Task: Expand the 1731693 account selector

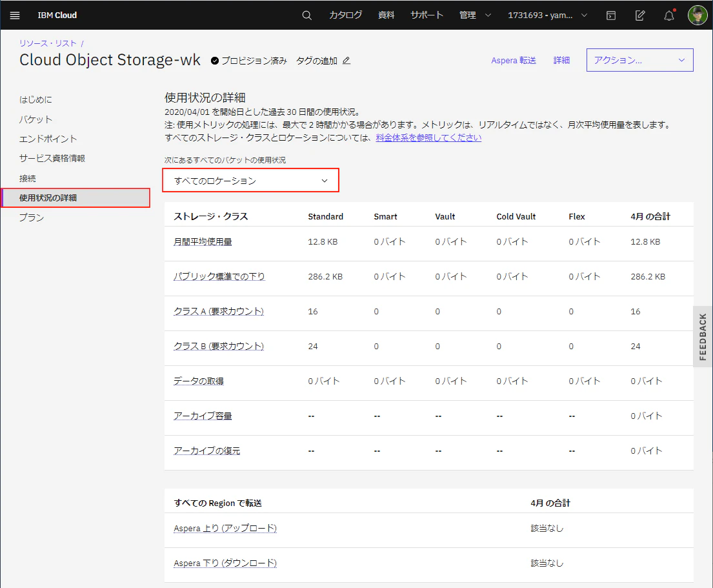Action: [x=547, y=15]
